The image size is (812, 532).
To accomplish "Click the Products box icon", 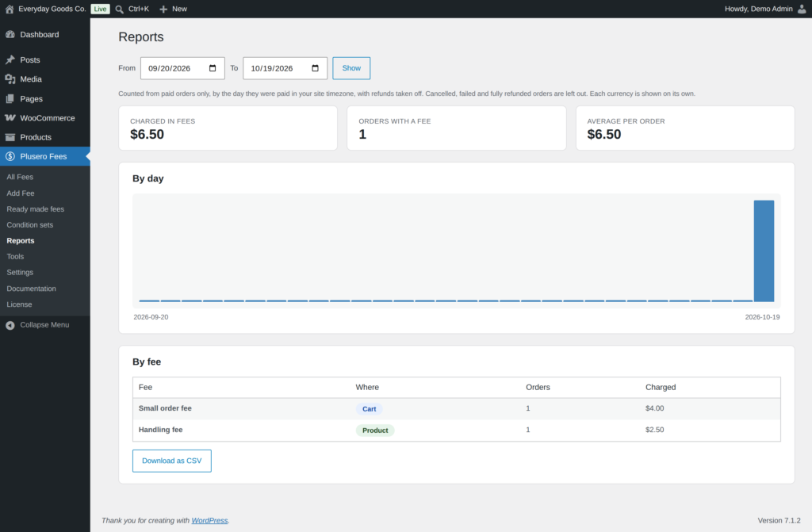I will tap(10, 137).
